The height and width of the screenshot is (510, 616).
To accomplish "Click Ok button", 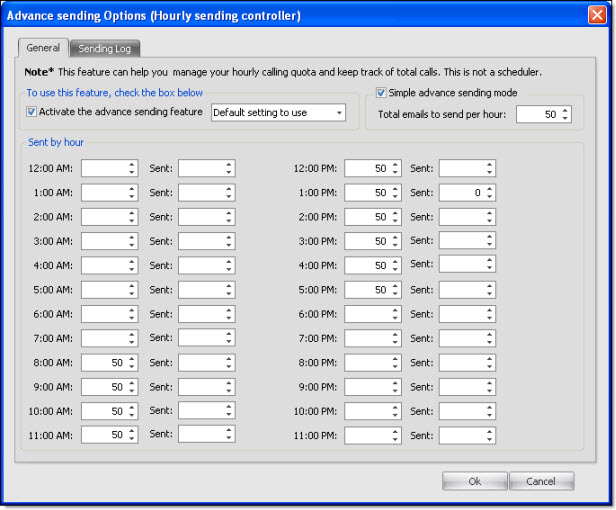I will 475,481.
